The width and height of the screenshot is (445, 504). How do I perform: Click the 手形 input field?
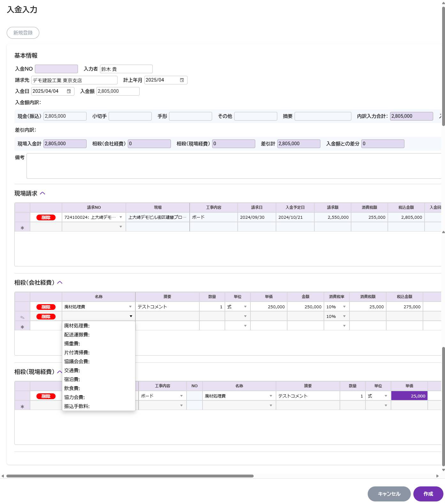coord(190,116)
